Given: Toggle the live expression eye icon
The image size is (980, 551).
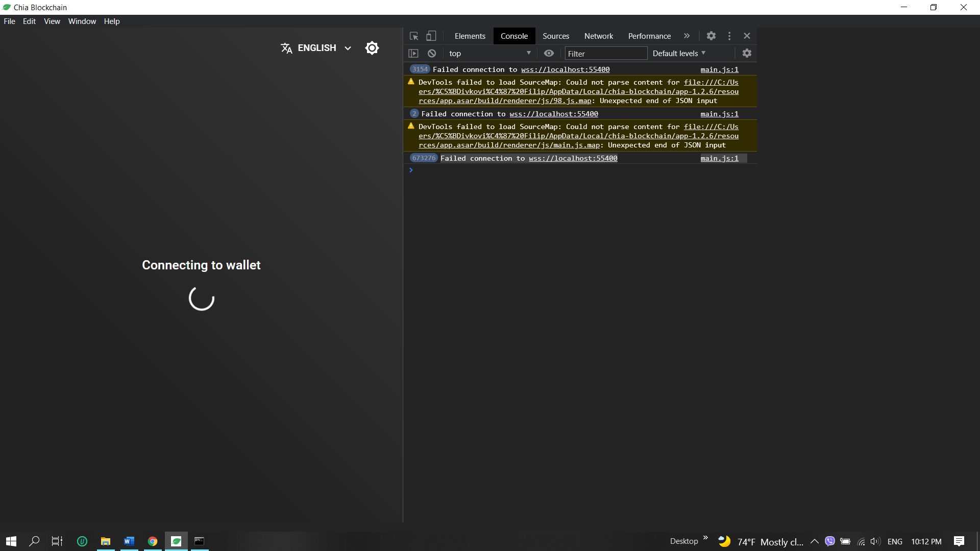Looking at the screenshot, I should [x=549, y=53].
